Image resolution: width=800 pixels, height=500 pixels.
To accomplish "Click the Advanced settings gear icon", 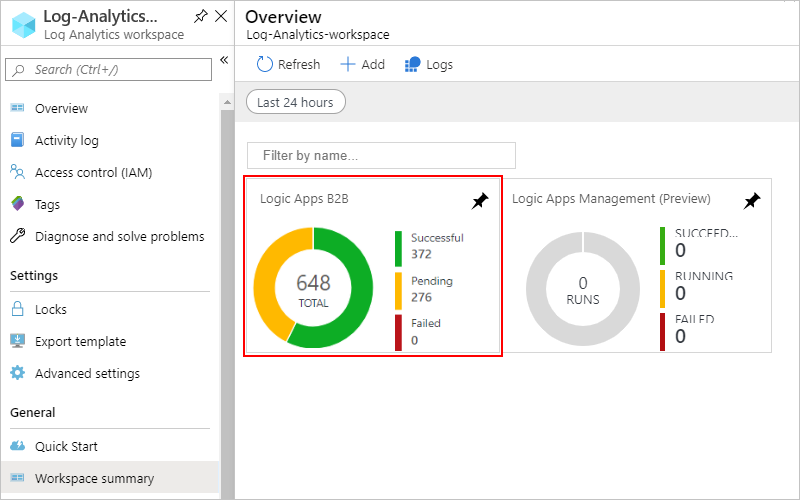I will point(17,372).
